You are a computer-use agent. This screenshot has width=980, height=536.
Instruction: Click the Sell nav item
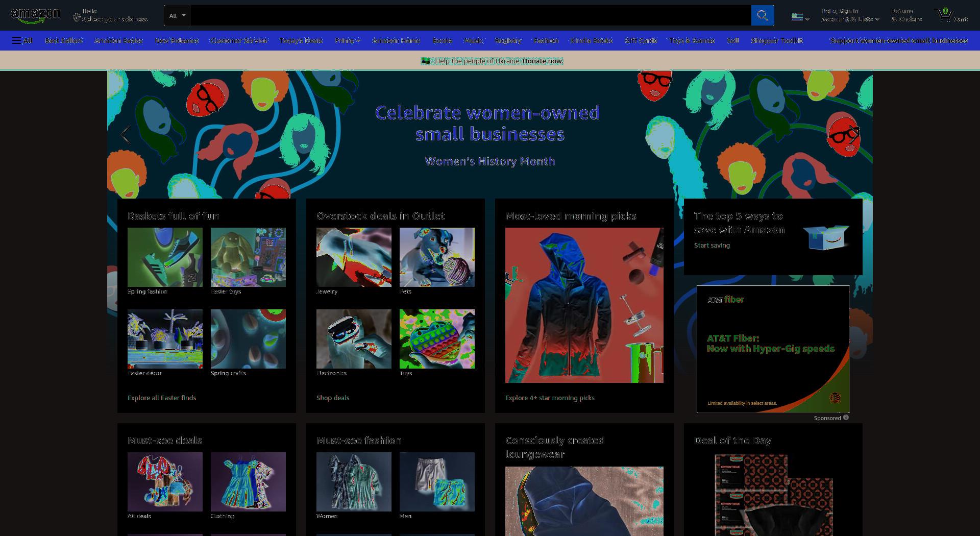pos(733,40)
